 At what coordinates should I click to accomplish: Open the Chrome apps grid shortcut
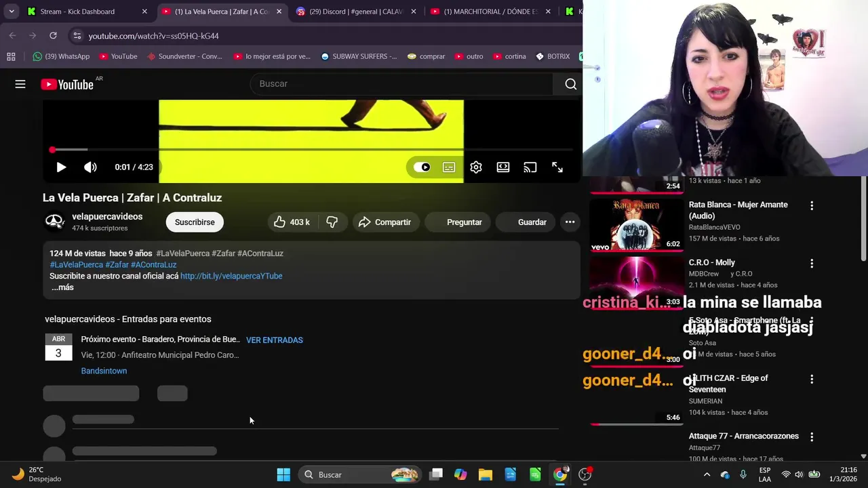11,56
